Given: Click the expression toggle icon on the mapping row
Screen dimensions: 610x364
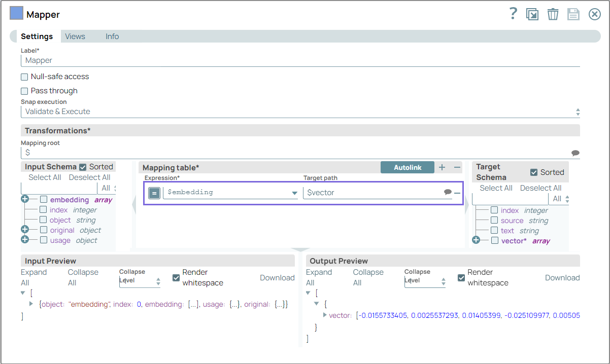Looking at the screenshot, I should point(154,193).
